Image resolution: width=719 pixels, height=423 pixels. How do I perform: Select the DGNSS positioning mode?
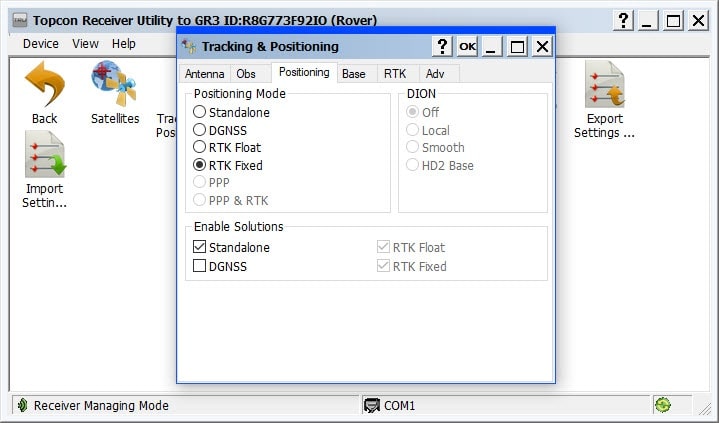click(x=200, y=130)
